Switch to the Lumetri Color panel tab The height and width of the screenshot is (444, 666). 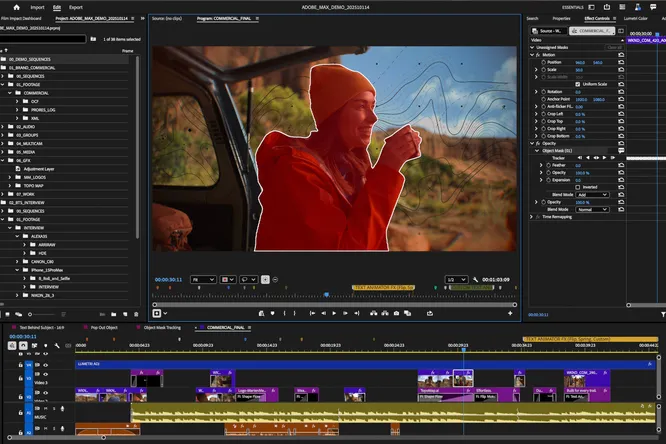pyautogui.click(x=636, y=18)
